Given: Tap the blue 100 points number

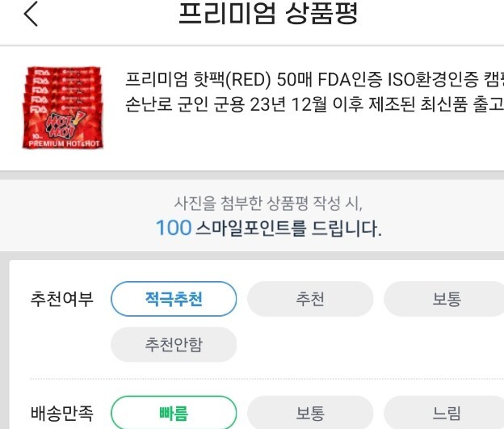Looking at the screenshot, I should (x=174, y=228).
